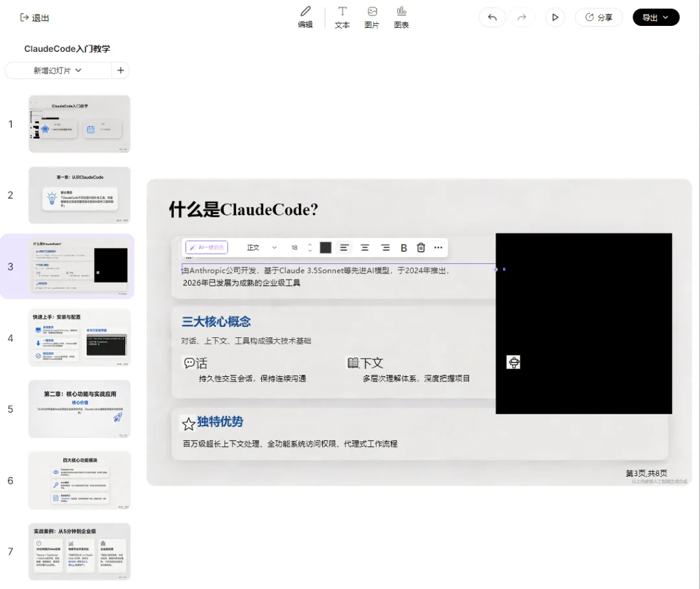Select slide 7 实战案例 thumbnail

(80, 551)
